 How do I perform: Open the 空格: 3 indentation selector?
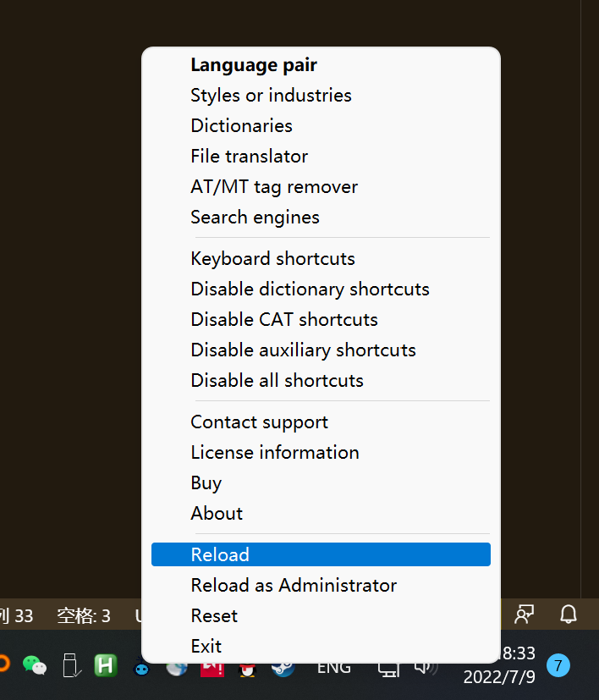point(83,615)
